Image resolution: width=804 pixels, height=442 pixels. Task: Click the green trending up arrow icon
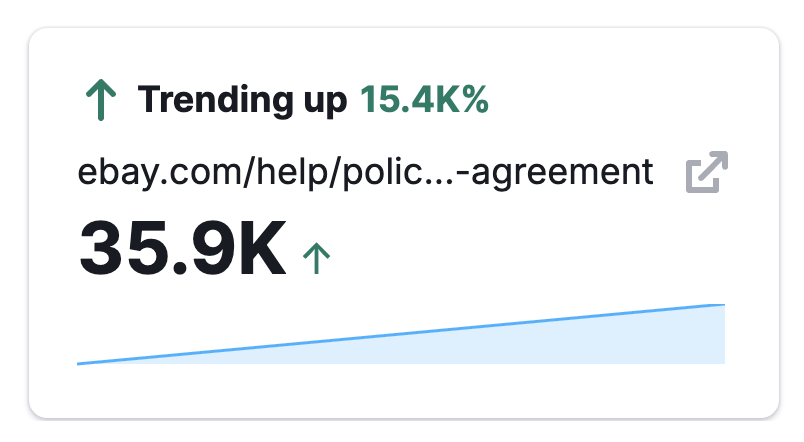101,101
